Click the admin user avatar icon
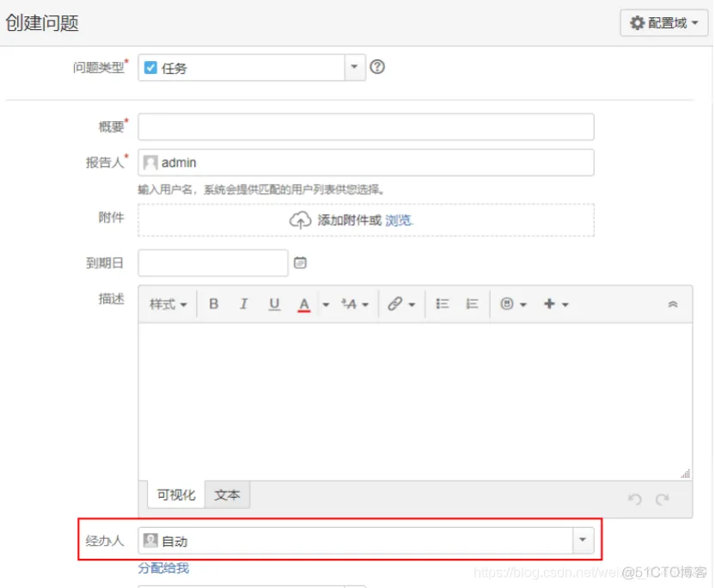 [150, 162]
